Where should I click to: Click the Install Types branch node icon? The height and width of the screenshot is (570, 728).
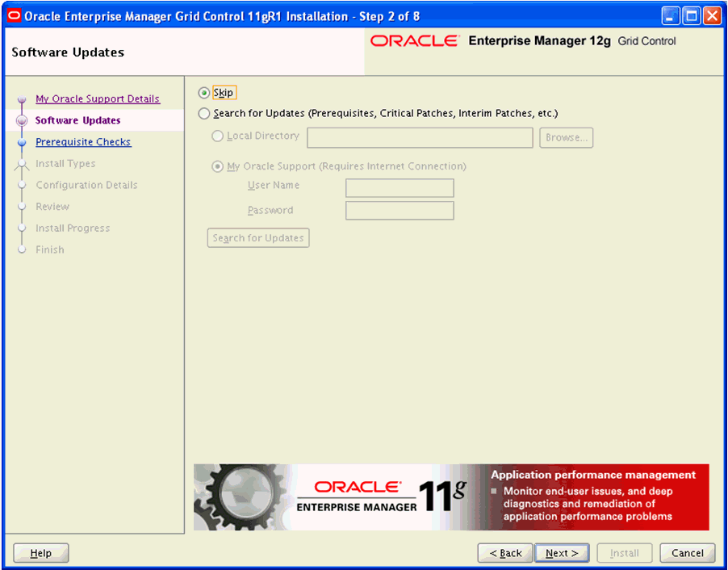[x=22, y=164]
